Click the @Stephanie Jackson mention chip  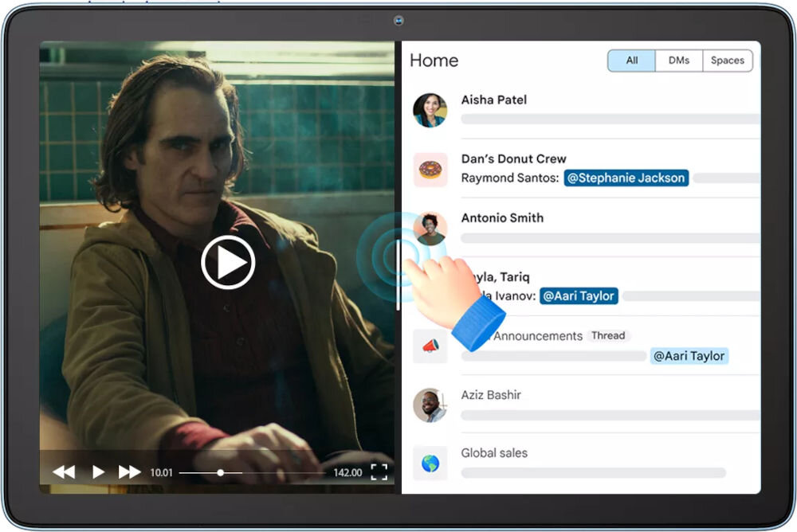pos(626,178)
